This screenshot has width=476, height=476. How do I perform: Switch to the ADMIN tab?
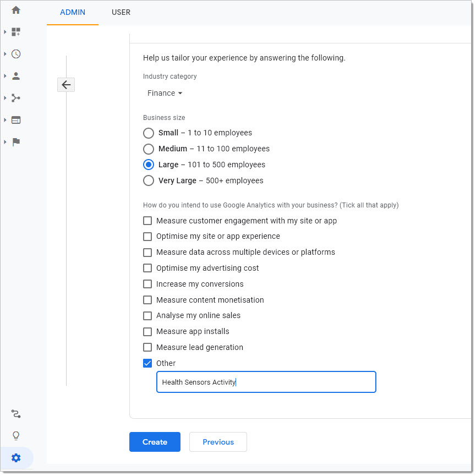[x=73, y=12]
